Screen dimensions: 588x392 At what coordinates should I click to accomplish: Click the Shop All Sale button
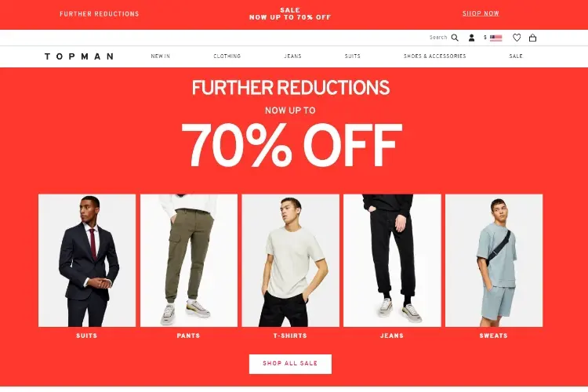pos(290,364)
